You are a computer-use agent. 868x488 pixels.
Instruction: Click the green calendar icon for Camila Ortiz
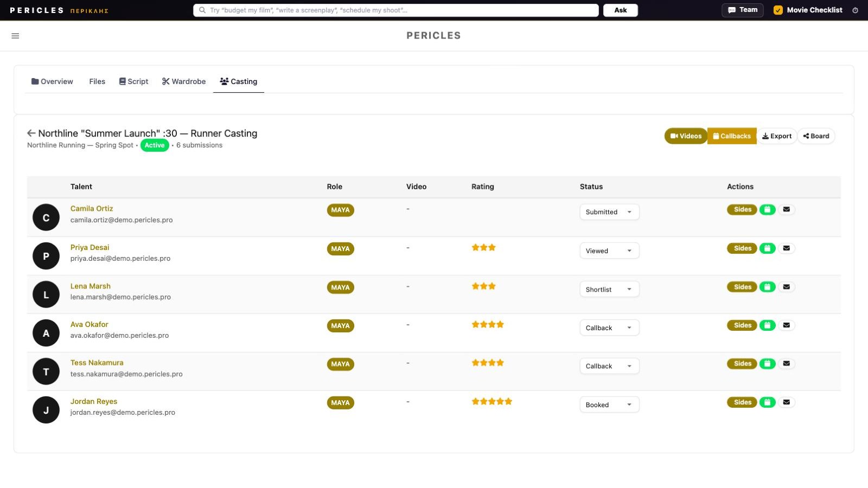(x=767, y=210)
